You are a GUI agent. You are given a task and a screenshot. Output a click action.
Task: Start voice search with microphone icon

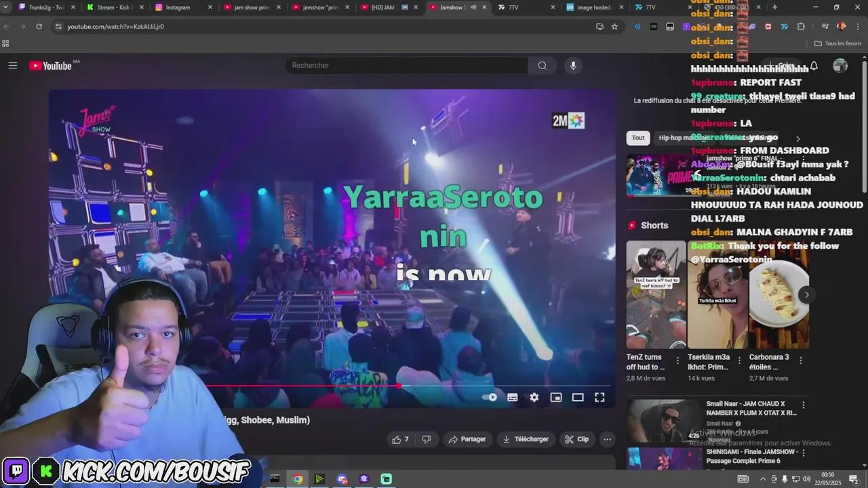pyautogui.click(x=573, y=65)
